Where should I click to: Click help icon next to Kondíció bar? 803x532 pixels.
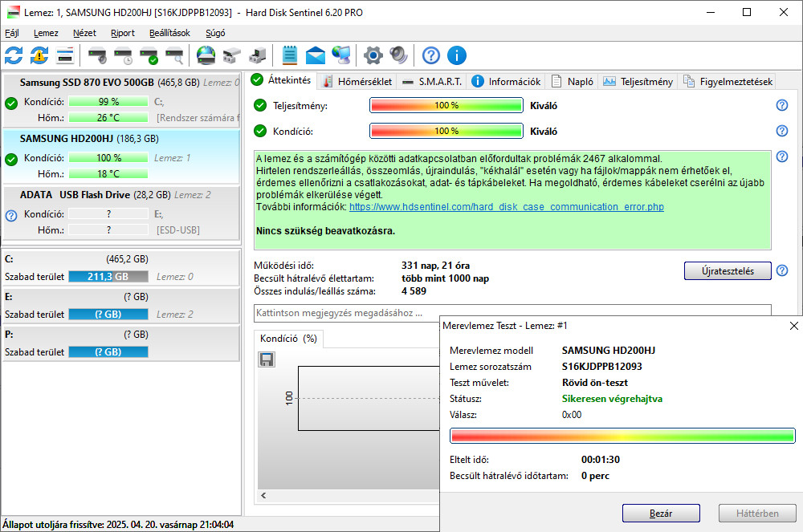(782, 131)
